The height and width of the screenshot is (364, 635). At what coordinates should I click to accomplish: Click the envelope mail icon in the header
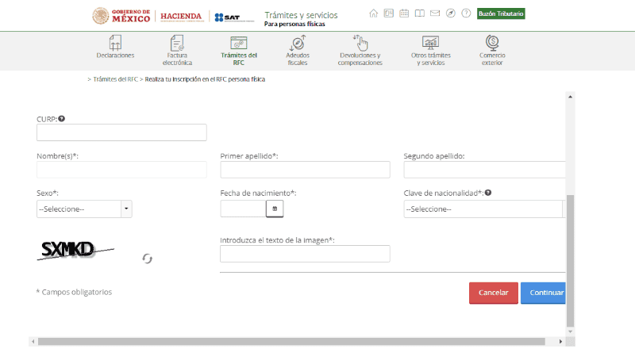point(434,13)
